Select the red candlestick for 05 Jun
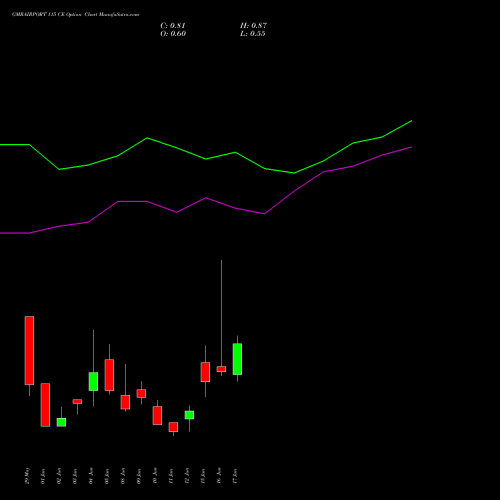500x500 pixels. tap(109, 375)
